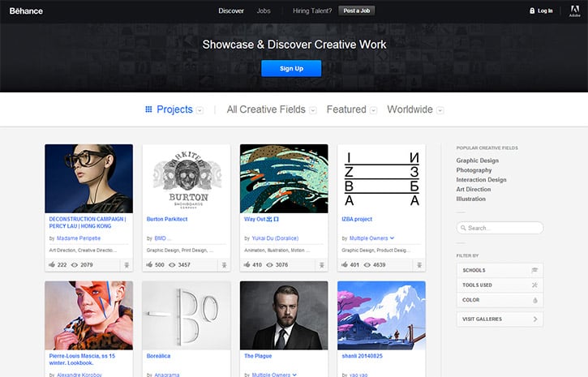588x377 pixels.
Task: Click the Tools Used filter icon
Action: tap(534, 285)
